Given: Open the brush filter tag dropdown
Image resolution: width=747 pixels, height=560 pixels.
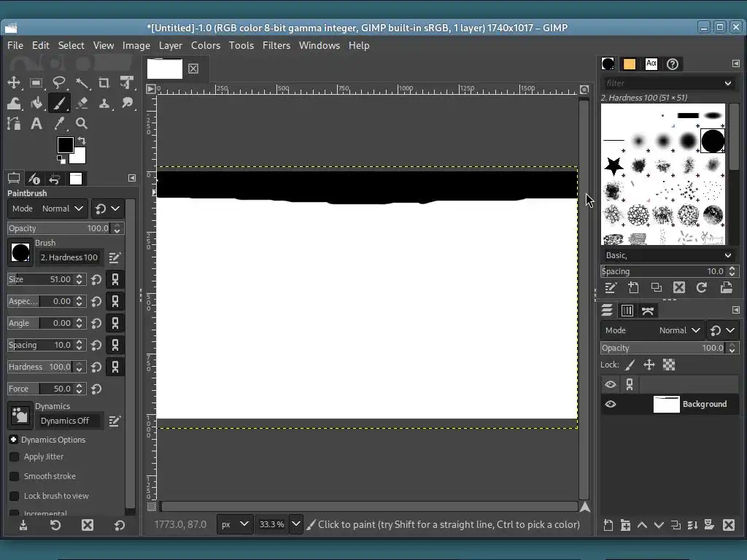Looking at the screenshot, I should [x=728, y=83].
